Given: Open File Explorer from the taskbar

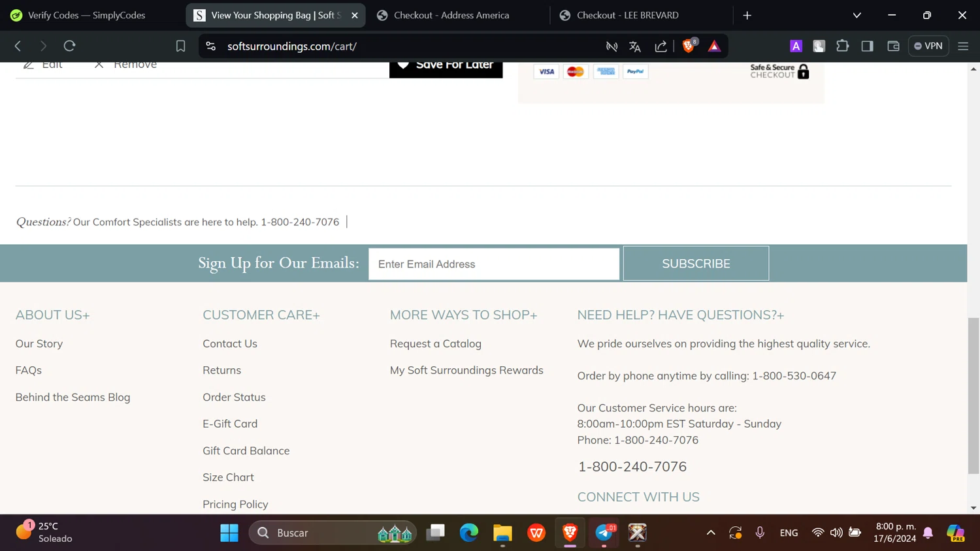Looking at the screenshot, I should 502,533.
